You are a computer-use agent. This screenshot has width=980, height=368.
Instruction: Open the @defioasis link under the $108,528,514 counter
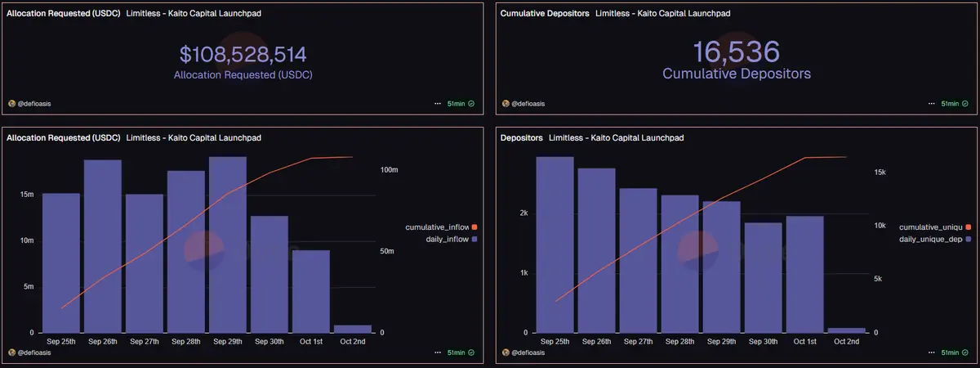pos(34,104)
